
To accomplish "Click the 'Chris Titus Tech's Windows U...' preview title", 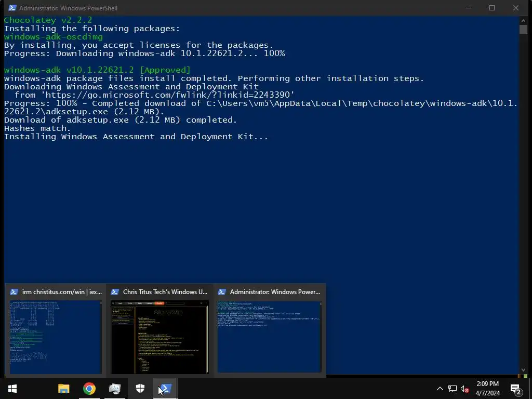I will [165, 292].
